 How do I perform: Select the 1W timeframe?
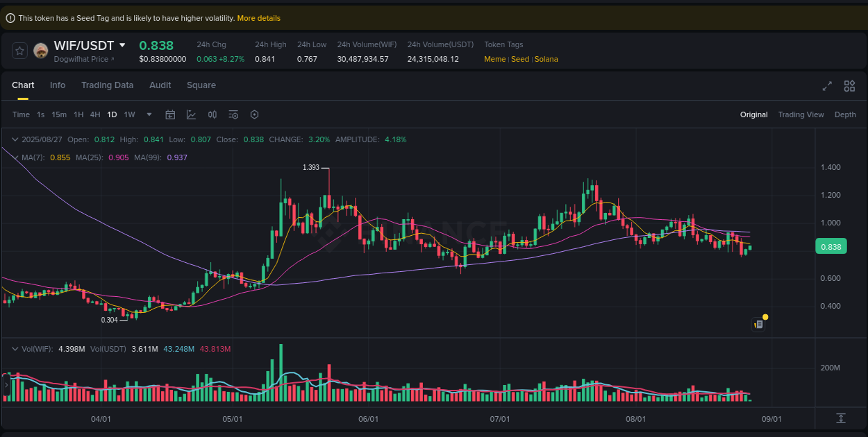click(129, 114)
